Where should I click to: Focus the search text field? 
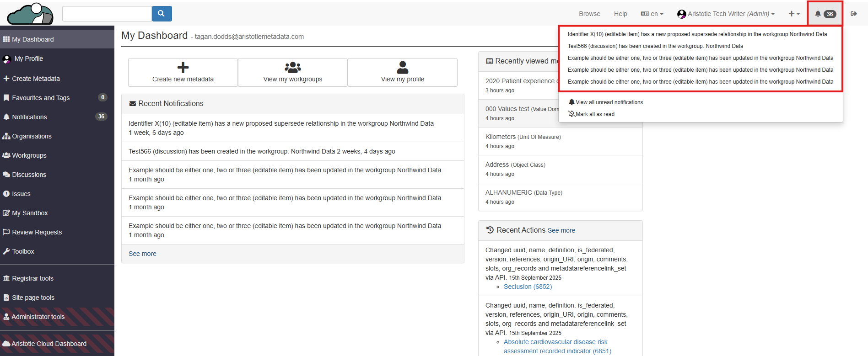107,14
